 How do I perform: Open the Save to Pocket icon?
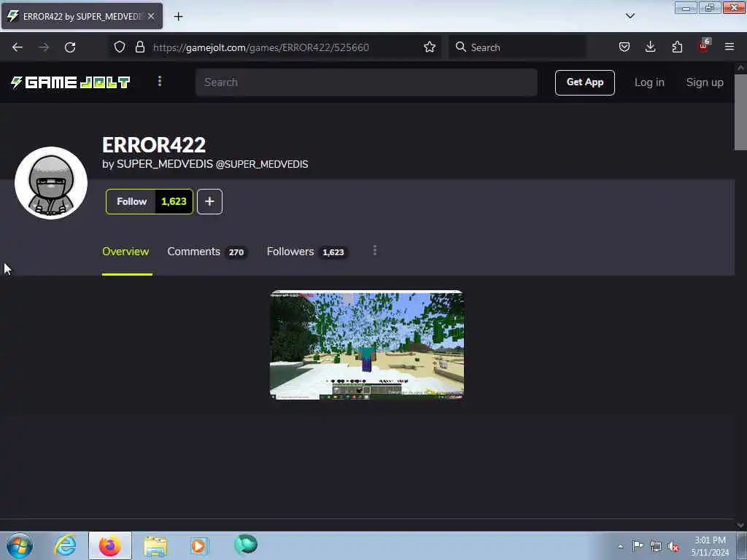point(624,47)
